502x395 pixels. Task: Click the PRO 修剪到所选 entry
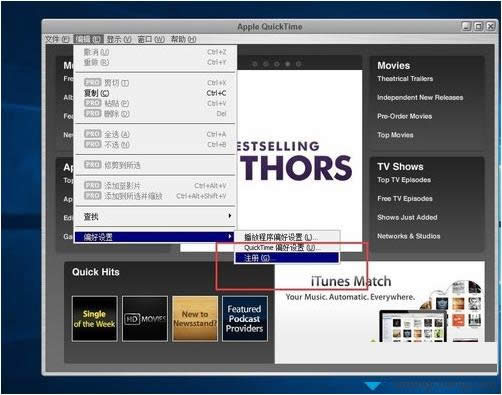click(155, 165)
